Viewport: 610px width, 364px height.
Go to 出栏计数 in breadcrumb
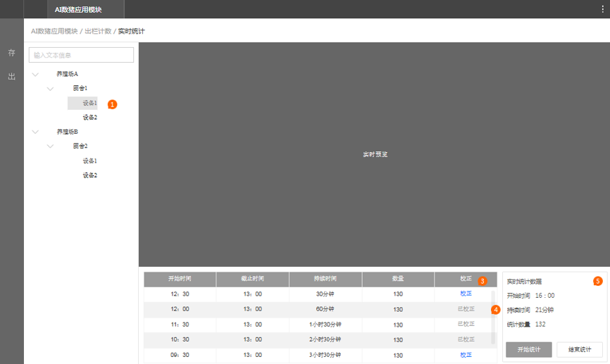point(98,32)
